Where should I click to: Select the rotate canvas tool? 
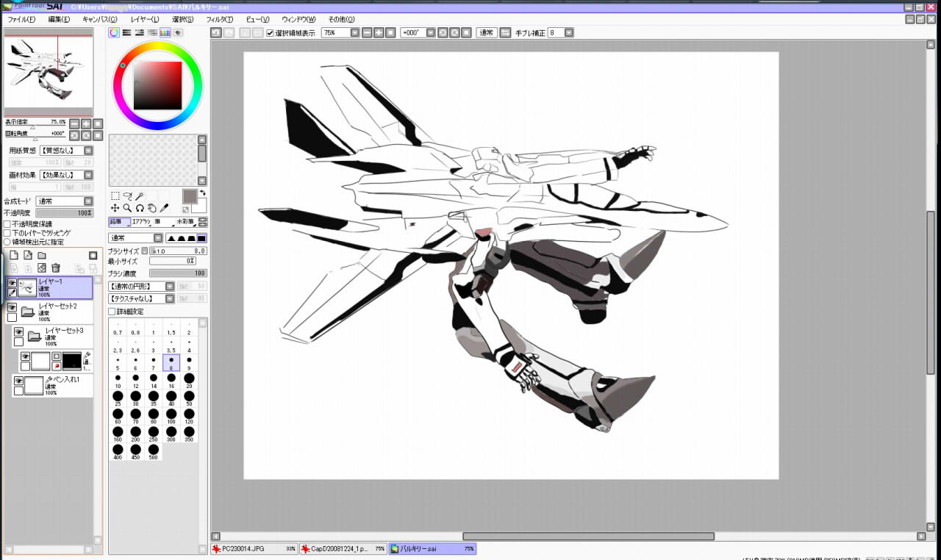pos(140,209)
